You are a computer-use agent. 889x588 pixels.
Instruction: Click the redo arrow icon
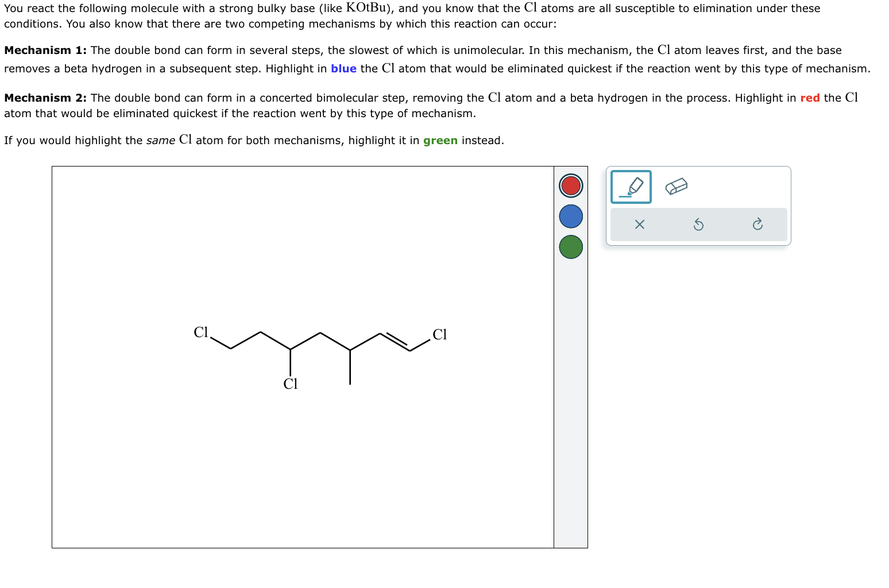point(758,225)
